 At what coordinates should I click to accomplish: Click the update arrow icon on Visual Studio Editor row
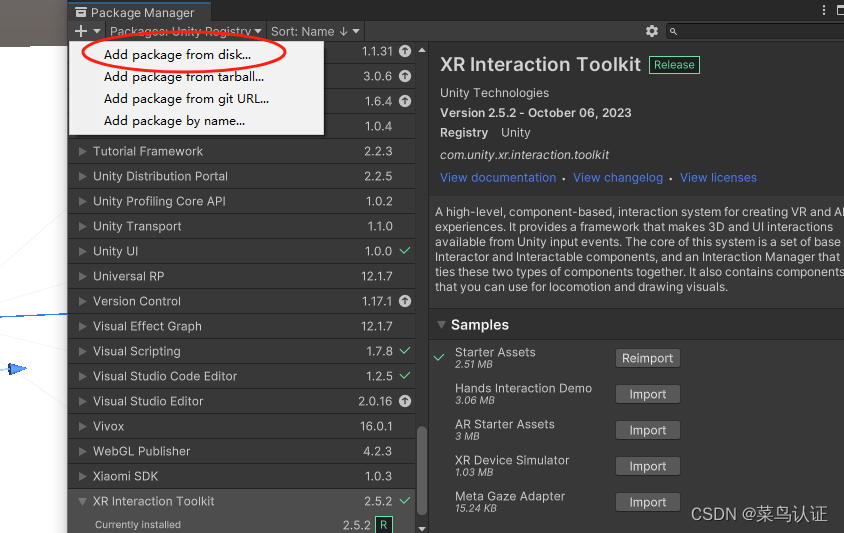(405, 401)
